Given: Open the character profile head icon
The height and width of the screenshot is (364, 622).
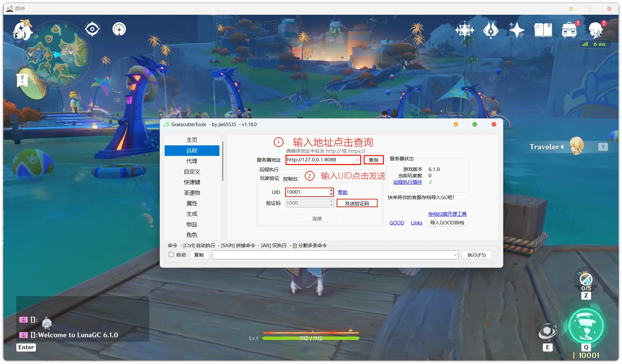Looking at the screenshot, I should [x=595, y=30].
